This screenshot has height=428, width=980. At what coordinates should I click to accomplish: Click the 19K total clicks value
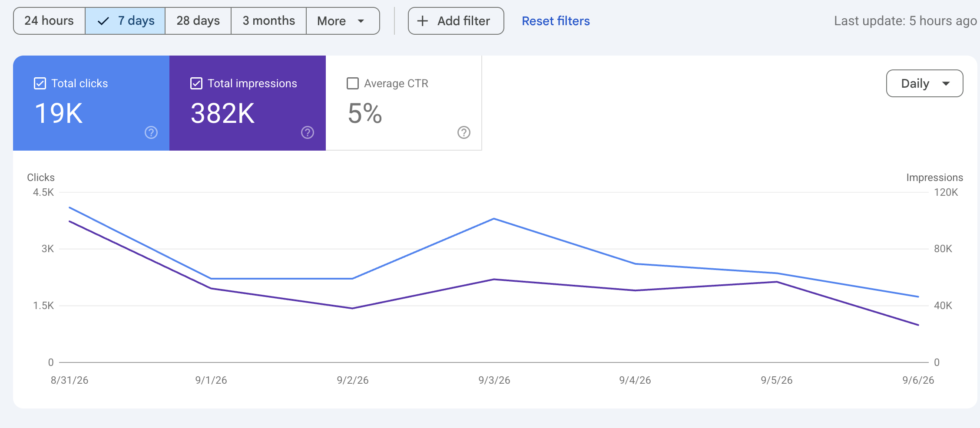point(59,113)
